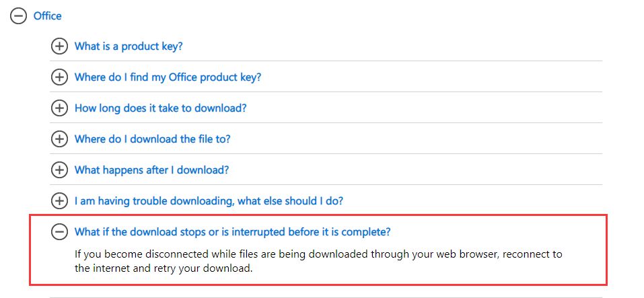Click plus icon beside 'How long does it take to download?'
The height and width of the screenshot is (298, 644).
click(59, 108)
